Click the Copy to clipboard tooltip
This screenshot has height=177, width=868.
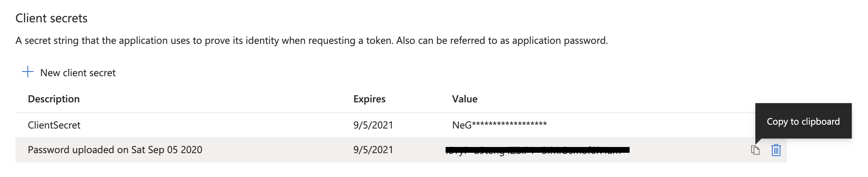pyautogui.click(x=803, y=121)
